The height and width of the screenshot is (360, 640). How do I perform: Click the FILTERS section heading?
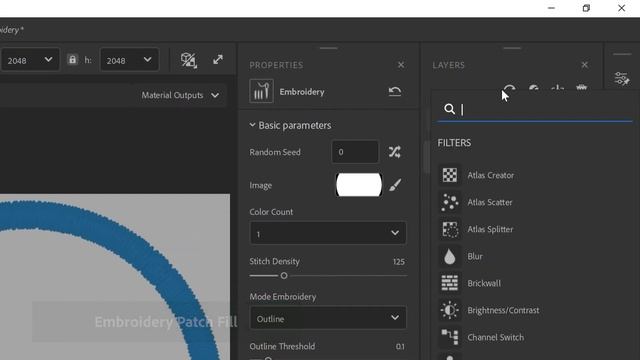click(454, 143)
